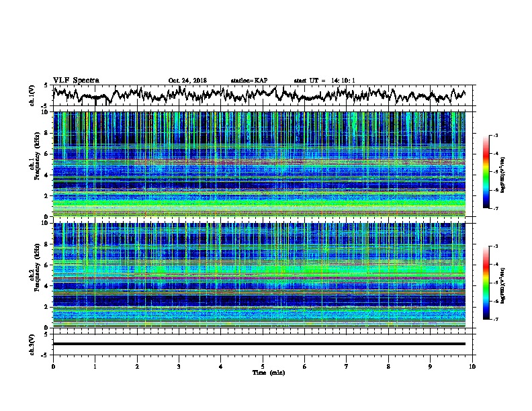This screenshot has height=411, width=532.
Task: Click the ch.3 flat black trace line
Action: pyautogui.click(x=259, y=344)
